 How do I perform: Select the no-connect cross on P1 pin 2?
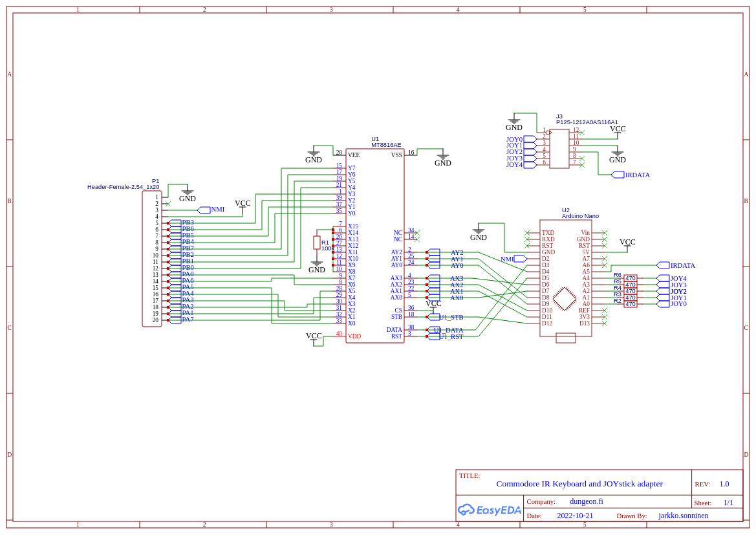pos(167,204)
